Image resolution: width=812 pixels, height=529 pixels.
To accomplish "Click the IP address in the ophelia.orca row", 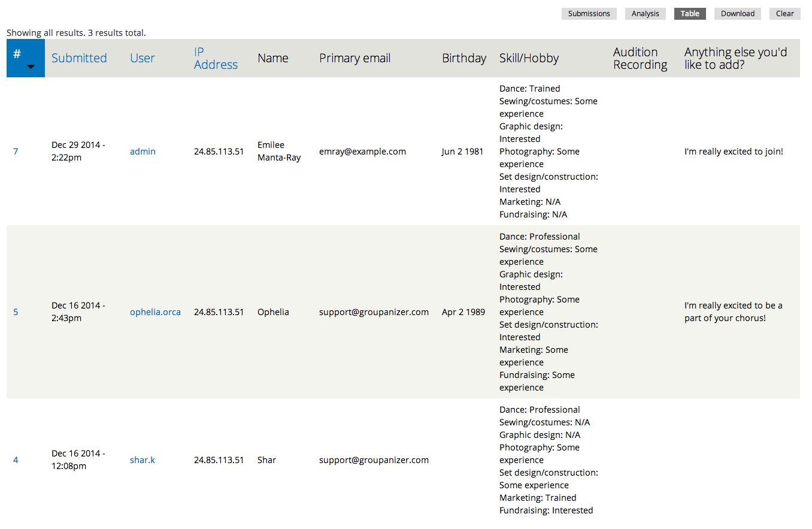I will pyautogui.click(x=219, y=312).
